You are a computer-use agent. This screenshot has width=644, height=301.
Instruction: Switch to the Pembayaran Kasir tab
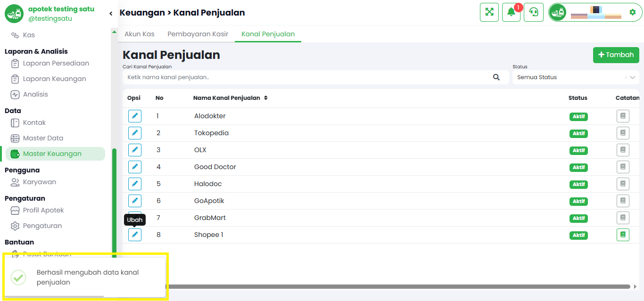(x=198, y=34)
